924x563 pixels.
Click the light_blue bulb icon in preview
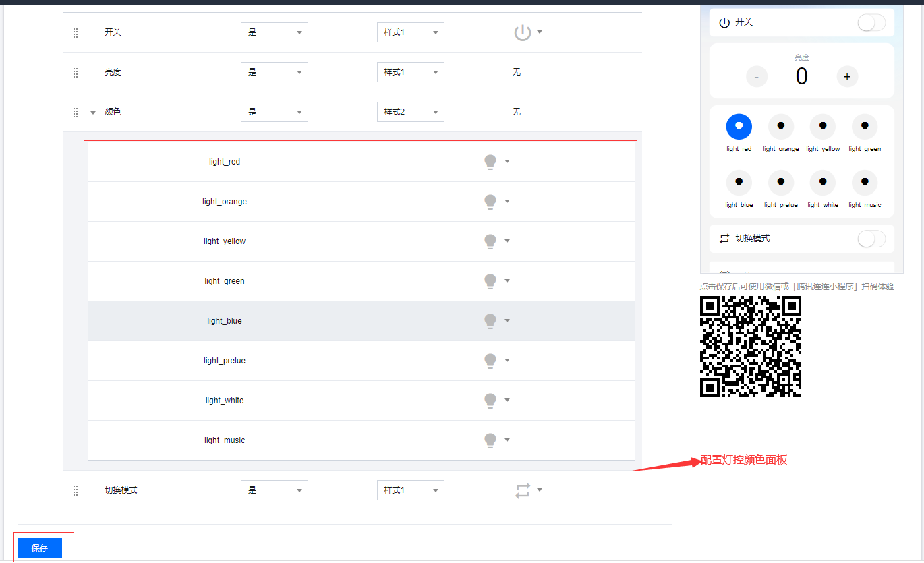pos(739,182)
